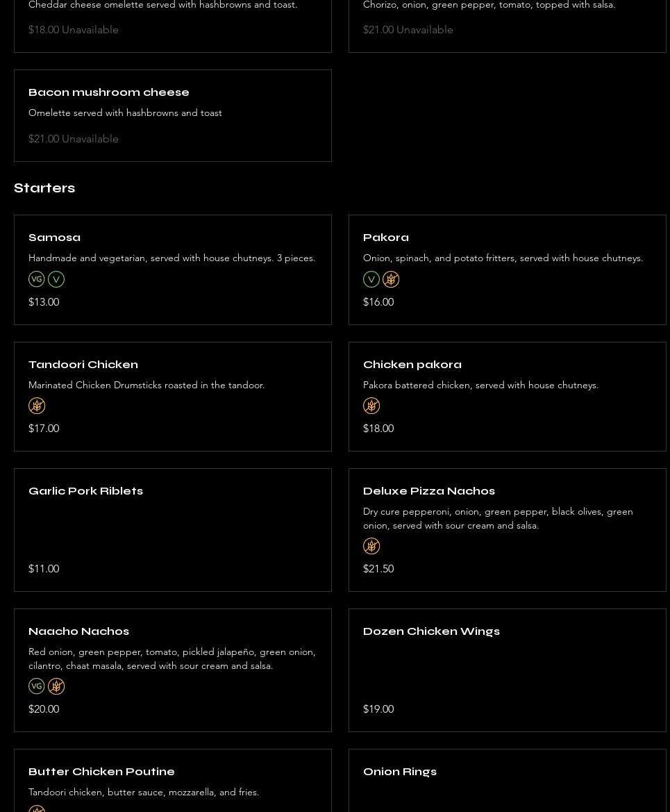Click the vegan VG icon under Naacho Nachos

click(37, 686)
